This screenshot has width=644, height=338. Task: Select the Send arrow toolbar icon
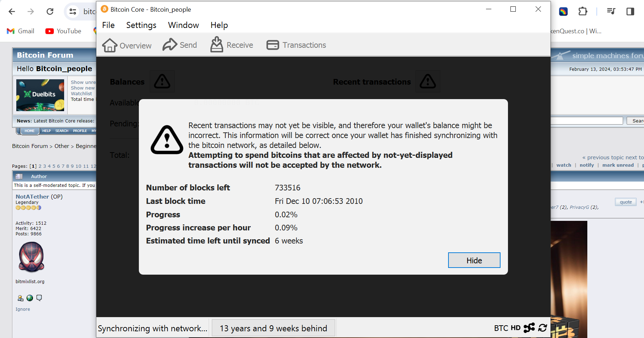click(x=170, y=45)
